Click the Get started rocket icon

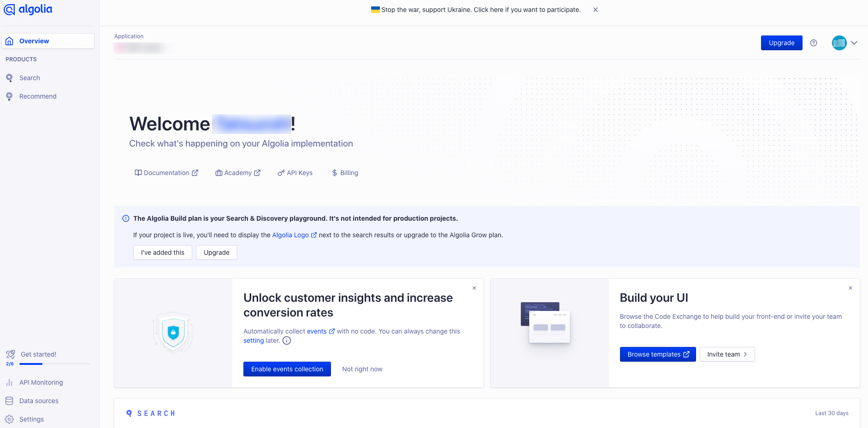10,354
